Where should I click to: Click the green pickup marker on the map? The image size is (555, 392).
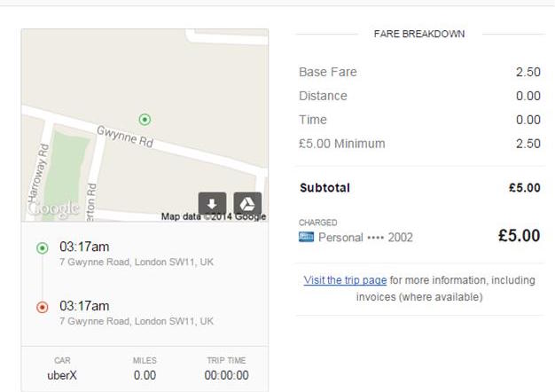[145, 120]
